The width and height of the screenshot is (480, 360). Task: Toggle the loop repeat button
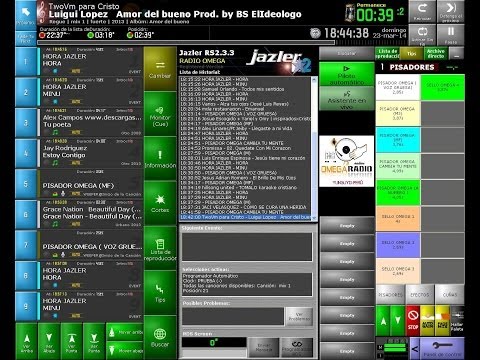(x=422, y=35)
